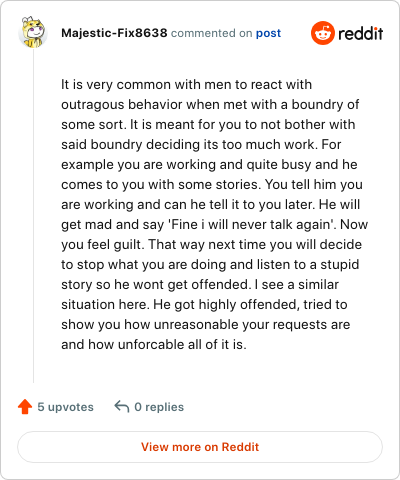Click the quoted phrase 'Fine i will never talk again'
Screen dimensions: 400x480
253,225
